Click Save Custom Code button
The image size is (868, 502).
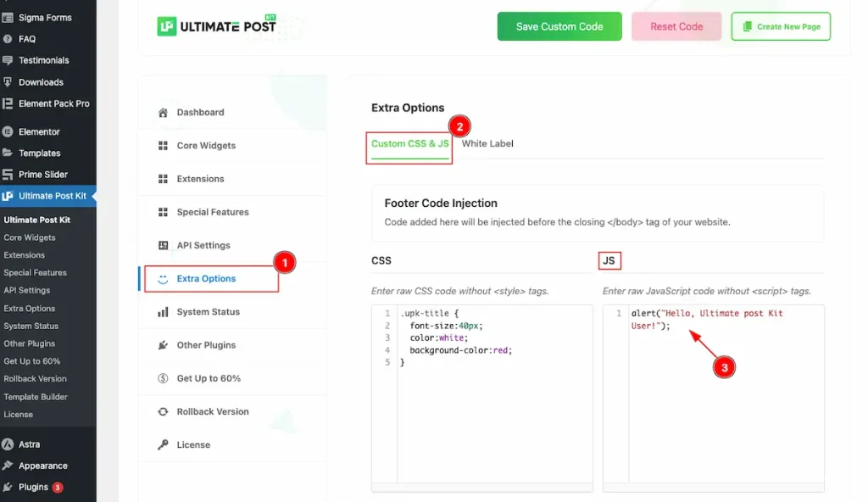click(x=559, y=26)
